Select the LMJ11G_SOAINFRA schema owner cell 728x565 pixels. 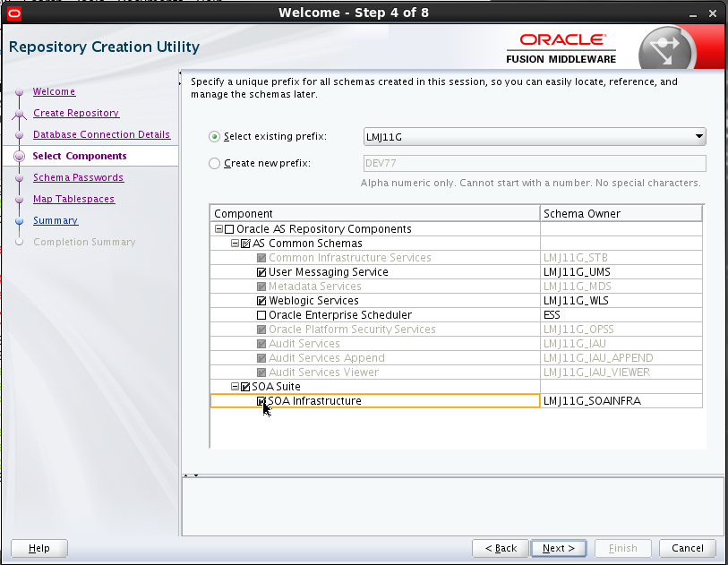[x=621, y=401]
